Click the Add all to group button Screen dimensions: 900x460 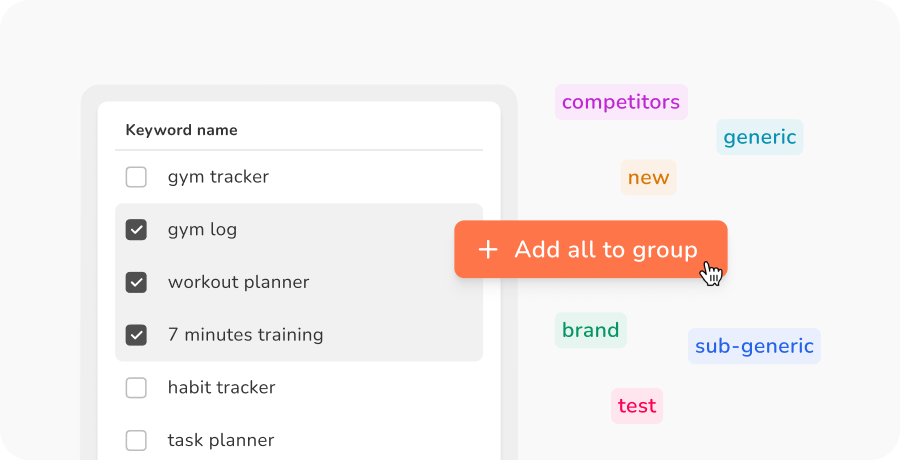click(x=590, y=250)
